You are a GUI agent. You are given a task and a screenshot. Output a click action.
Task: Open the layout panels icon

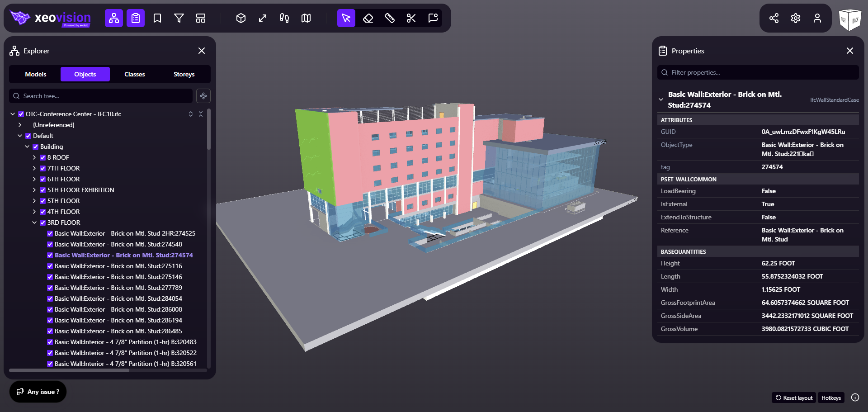[201, 18]
